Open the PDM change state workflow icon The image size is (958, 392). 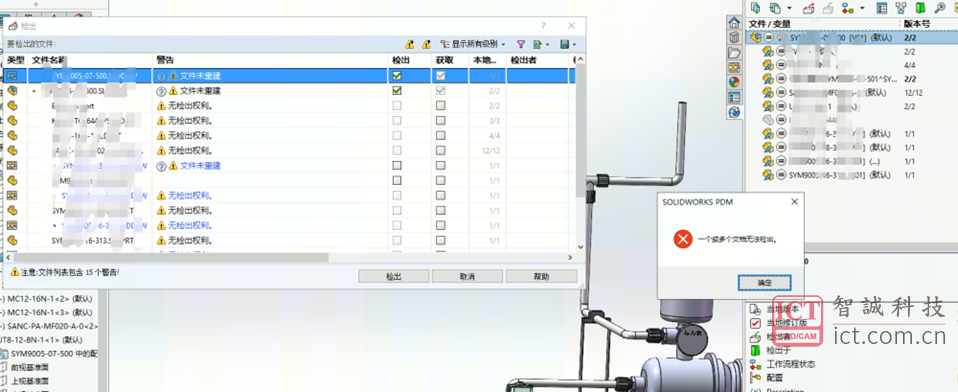click(846, 8)
